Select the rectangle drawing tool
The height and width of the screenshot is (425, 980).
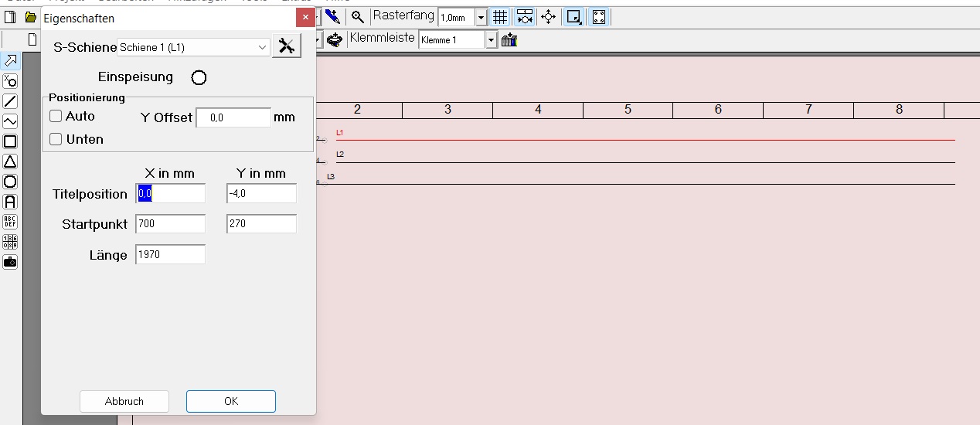10,141
